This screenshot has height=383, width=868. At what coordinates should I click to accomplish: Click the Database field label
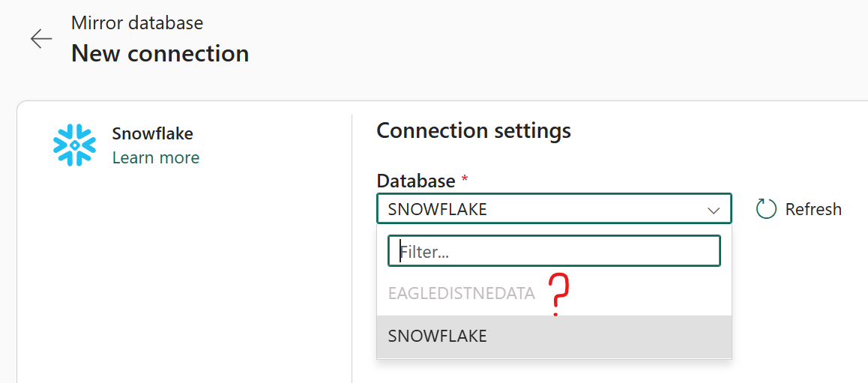pos(415,181)
